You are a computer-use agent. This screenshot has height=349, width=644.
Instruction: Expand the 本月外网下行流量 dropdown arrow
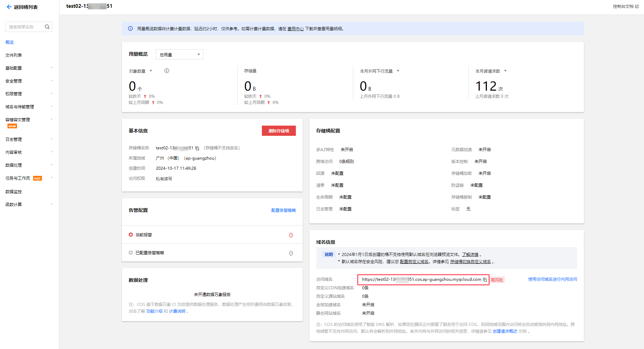click(x=398, y=71)
